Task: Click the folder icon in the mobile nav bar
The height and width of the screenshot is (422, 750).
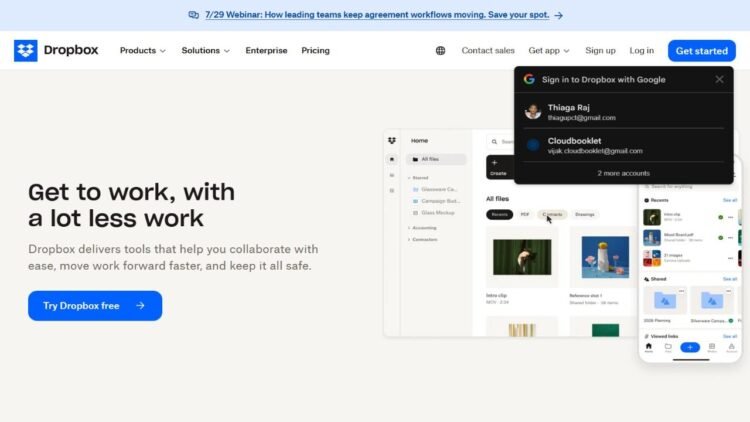Action: point(668,347)
